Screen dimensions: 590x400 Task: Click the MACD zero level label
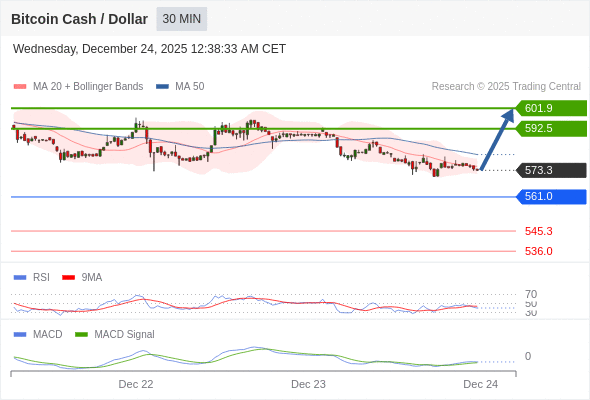click(x=528, y=356)
